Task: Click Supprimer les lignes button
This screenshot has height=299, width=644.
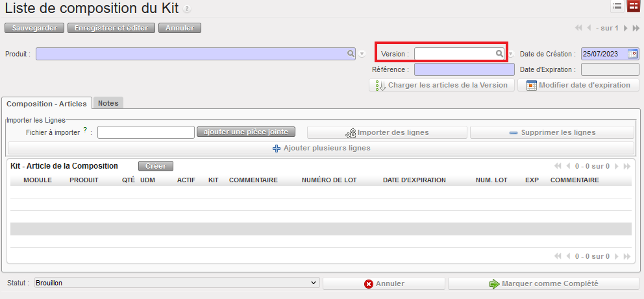Action: coord(552,132)
